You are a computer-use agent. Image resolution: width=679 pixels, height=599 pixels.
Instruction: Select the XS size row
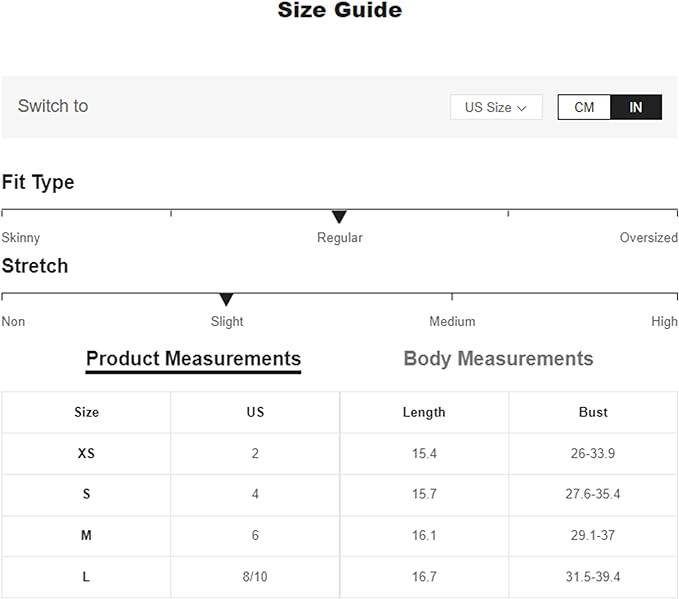[x=87, y=453]
